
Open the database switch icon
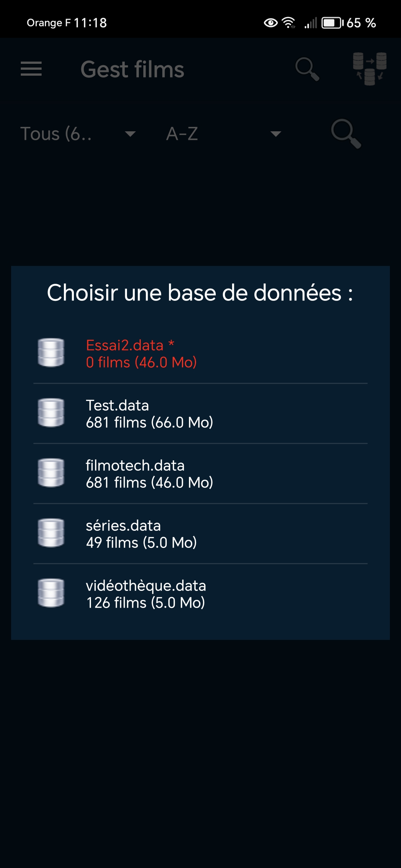[370, 69]
